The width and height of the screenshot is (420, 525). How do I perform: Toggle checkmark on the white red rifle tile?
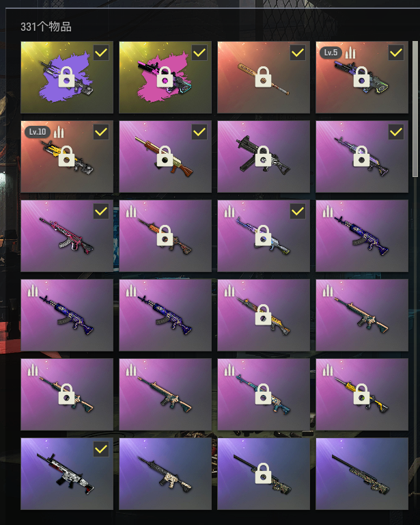(101, 449)
